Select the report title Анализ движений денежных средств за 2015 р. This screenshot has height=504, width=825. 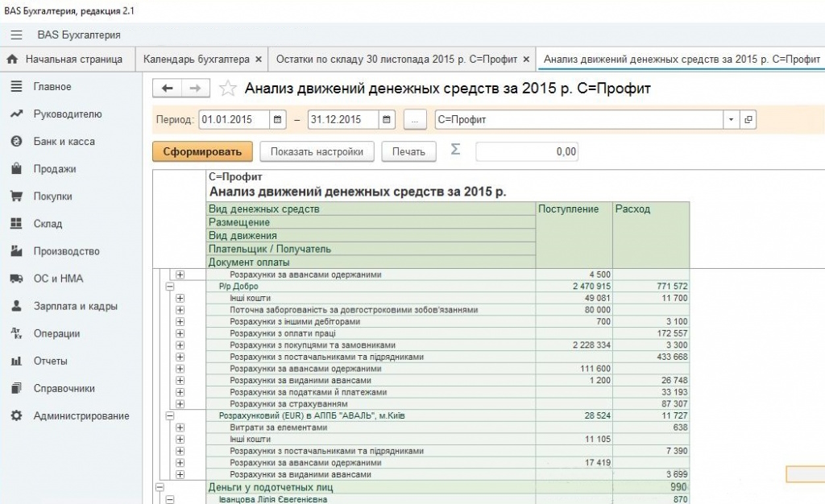pyautogui.click(x=358, y=192)
